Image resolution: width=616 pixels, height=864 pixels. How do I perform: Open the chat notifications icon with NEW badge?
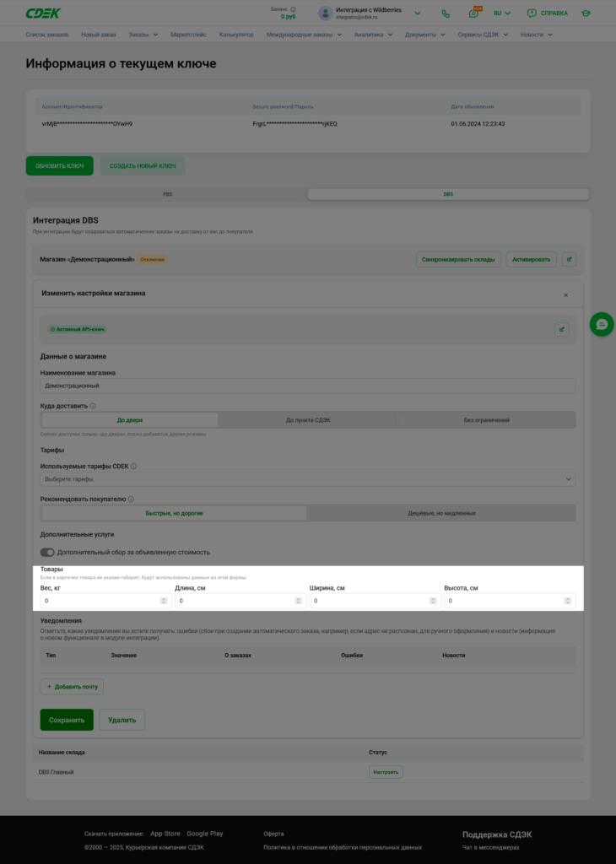click(x=473, y=13)
